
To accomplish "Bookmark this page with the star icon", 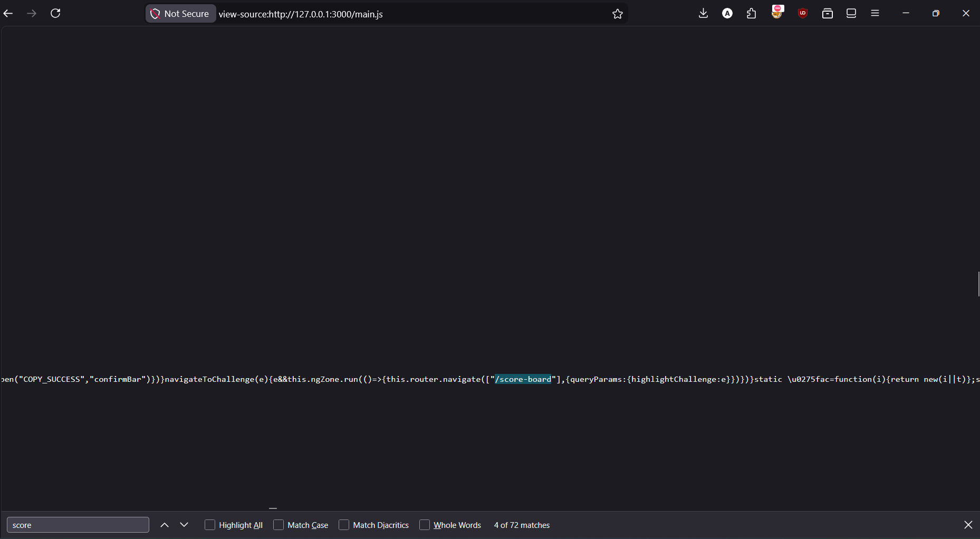I will 618,14.
